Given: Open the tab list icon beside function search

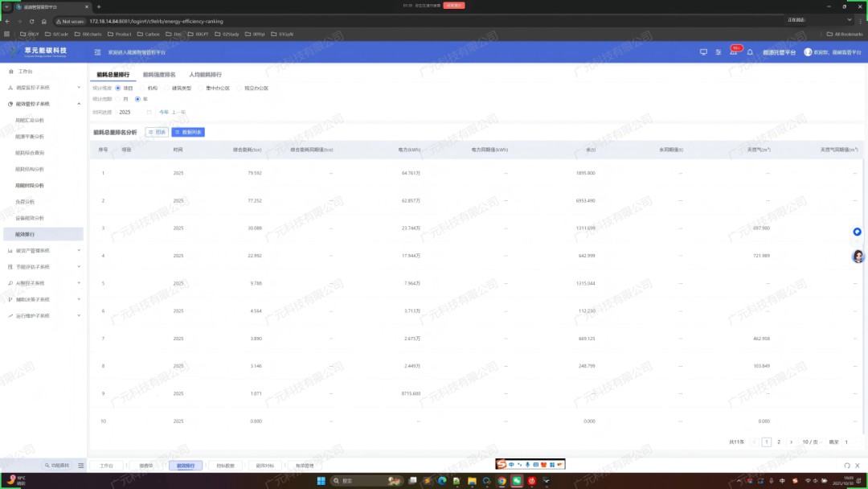Looking at the screenshot, I should pos(81,466).
